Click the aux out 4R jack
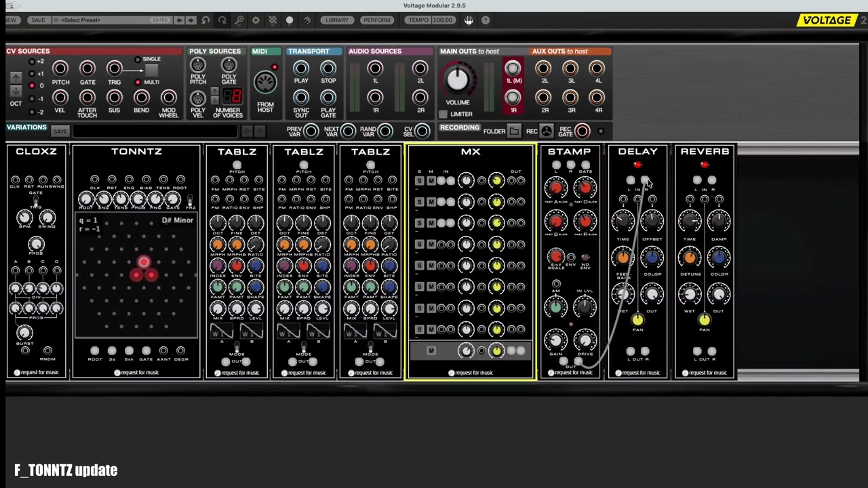868x488 pixels. pyautogui.click(x=597, y=98)
